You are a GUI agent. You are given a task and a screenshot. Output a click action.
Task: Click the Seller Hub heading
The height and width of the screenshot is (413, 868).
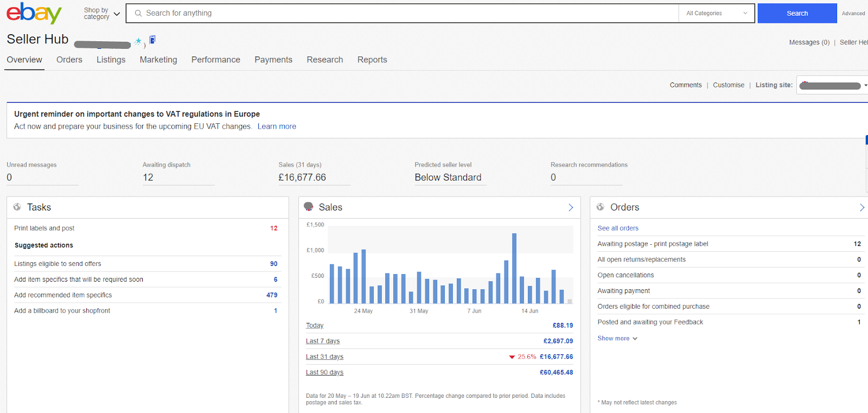[37, 40]
